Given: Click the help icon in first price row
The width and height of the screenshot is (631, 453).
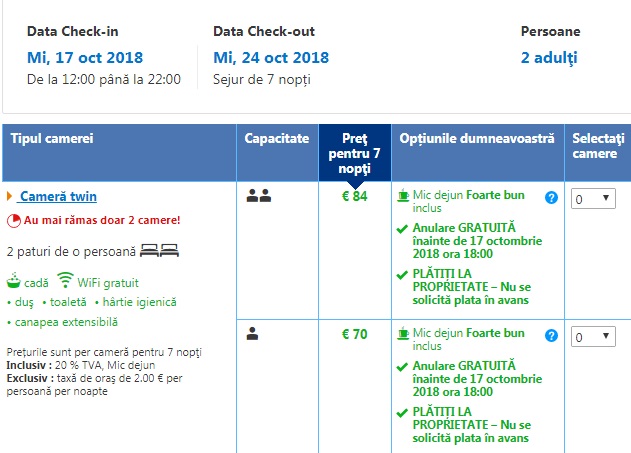Looking at the screenshot, I should click(x=551, y=198).
